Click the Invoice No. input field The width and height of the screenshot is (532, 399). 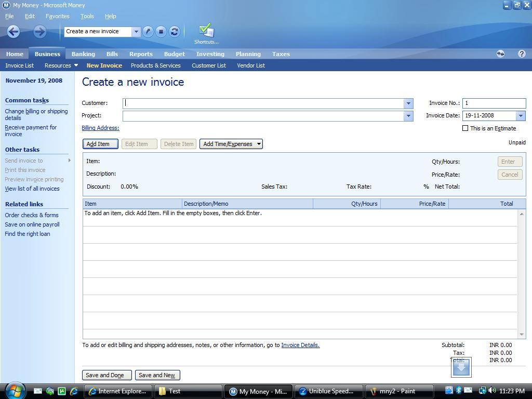point(494,103)
